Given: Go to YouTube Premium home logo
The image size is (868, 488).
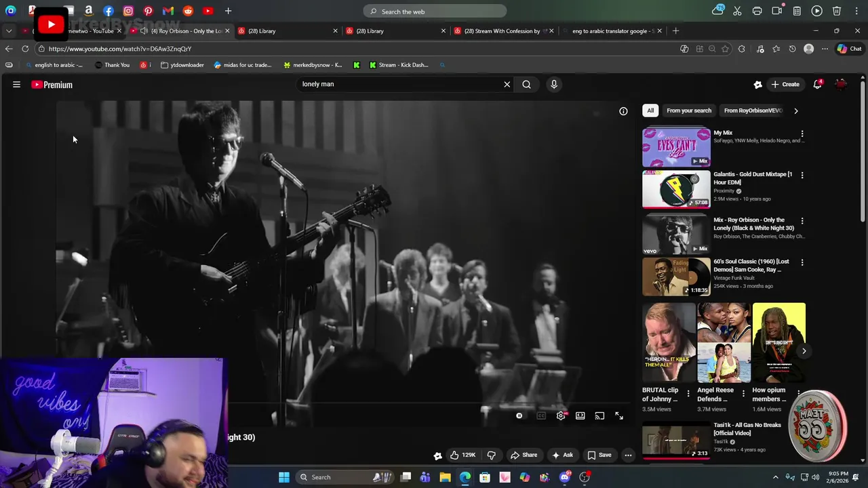Looking at the screenshot, I should click(52, 85).
